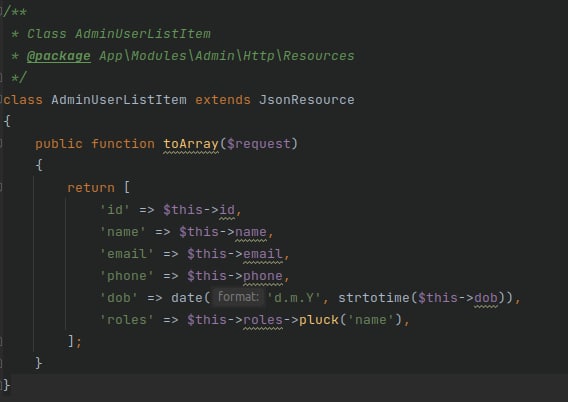This screenshot has height=402, width=568.
Task: Click the date function call
Action: 187,298
